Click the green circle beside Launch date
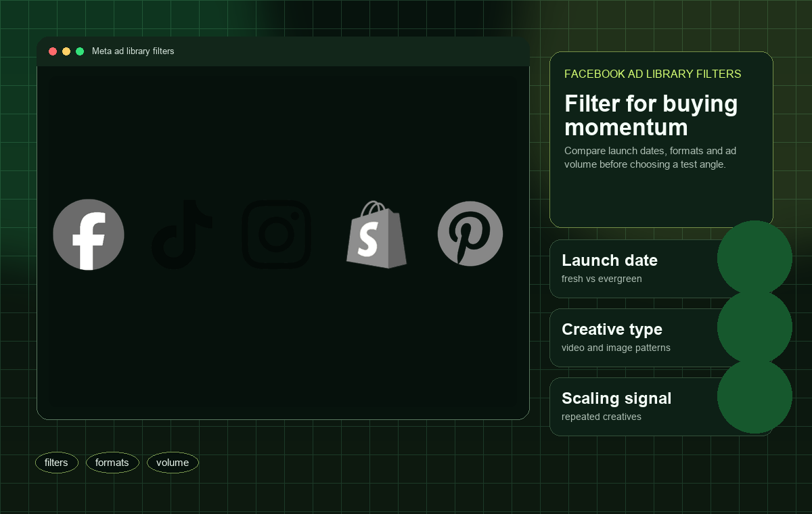 pos(754,258)
